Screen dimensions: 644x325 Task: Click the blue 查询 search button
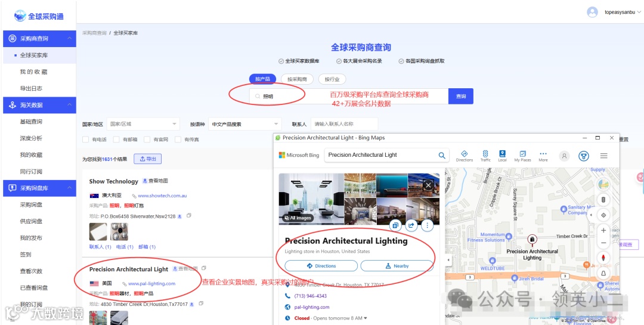tap(461, 96)
